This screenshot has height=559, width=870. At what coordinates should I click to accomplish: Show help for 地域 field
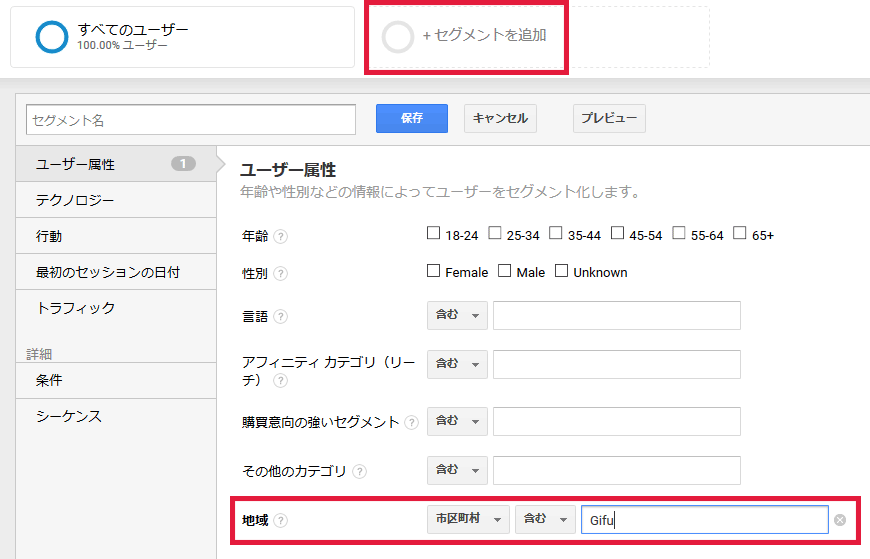tap(281, 521)
